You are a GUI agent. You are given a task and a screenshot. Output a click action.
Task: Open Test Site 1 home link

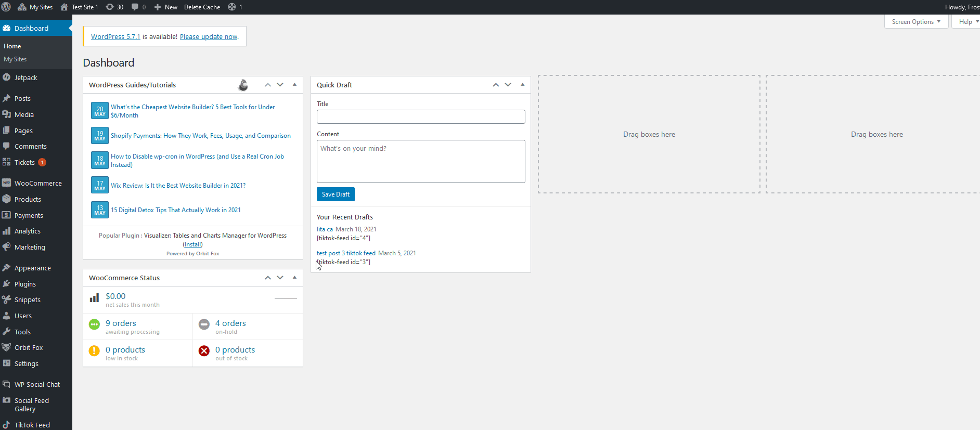point(79,7)
